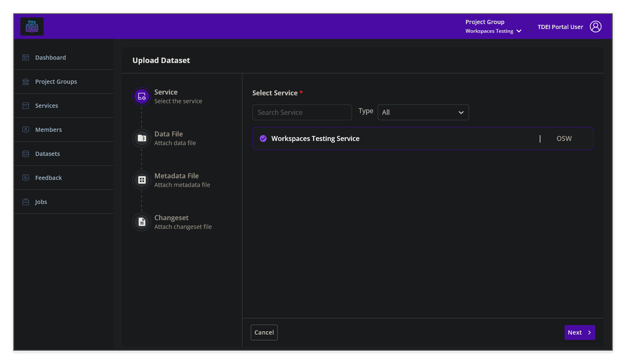This screenshot has width=626, height=364.
Task: Click the Service step icon in the stepper
Action: pyautogui.click(x=142, y=96)
